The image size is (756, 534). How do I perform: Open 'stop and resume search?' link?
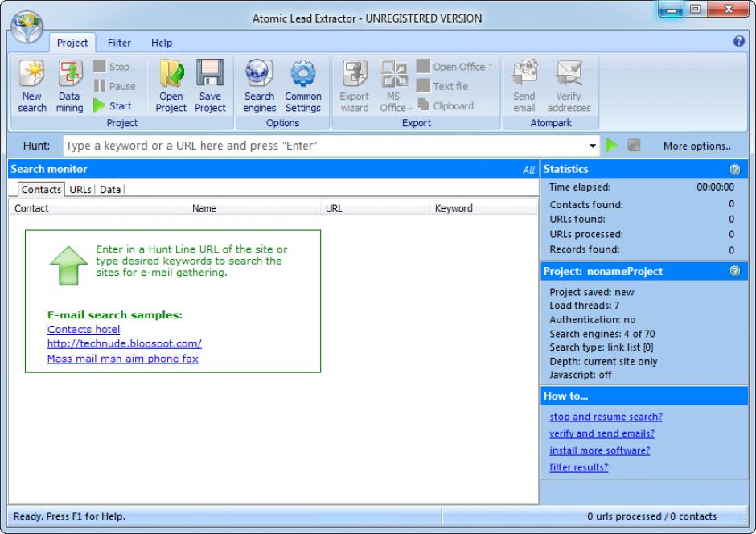click(x=606, y=417)
